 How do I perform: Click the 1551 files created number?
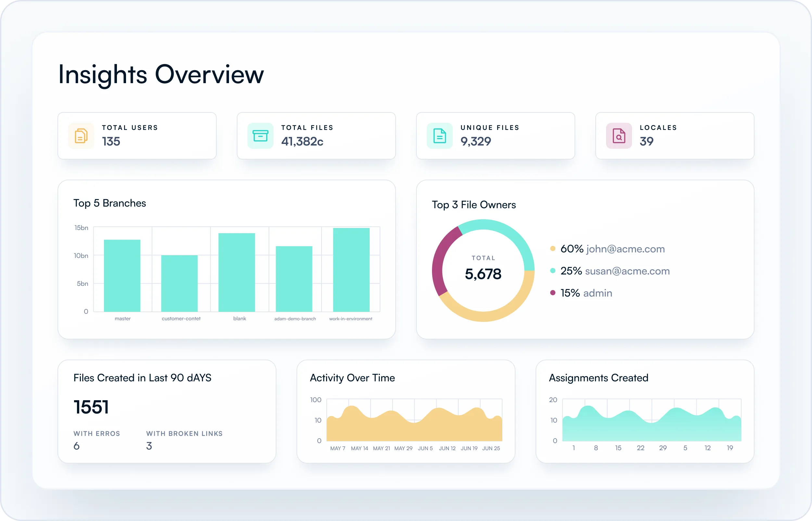[x=91, y=407]
